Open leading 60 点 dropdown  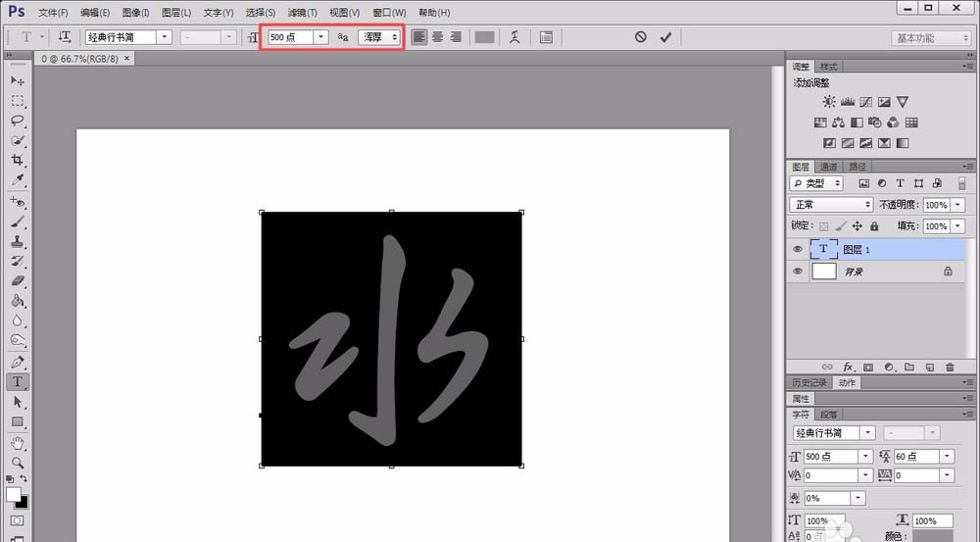coord(948,457)
